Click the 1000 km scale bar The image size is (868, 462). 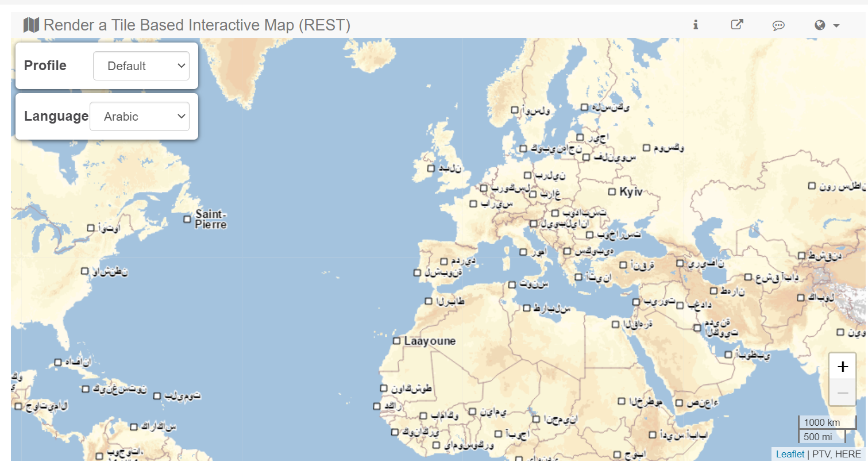(x=822, y=422)
